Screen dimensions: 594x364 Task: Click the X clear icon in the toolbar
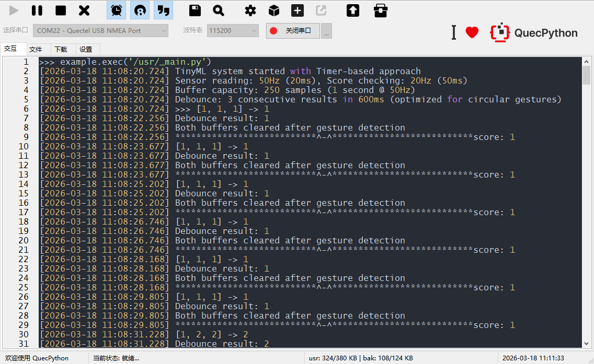coord(84,10)
